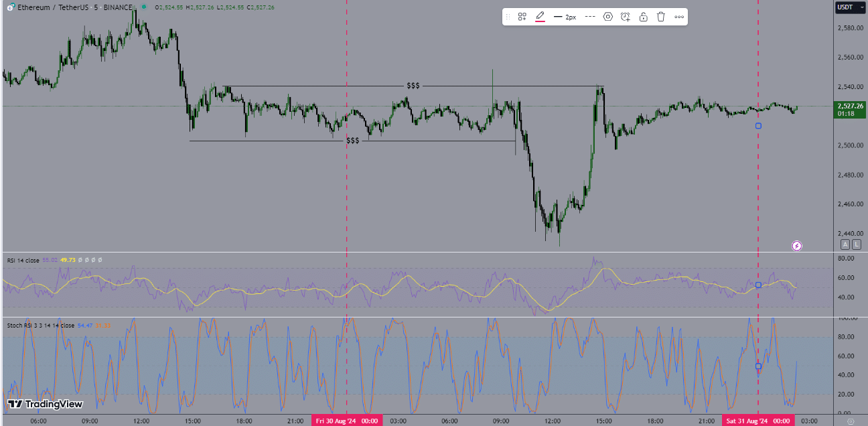Click the 18:00 time axis label on the right
Viewport: 868px width, 426px height.
(x=655, y=421)
